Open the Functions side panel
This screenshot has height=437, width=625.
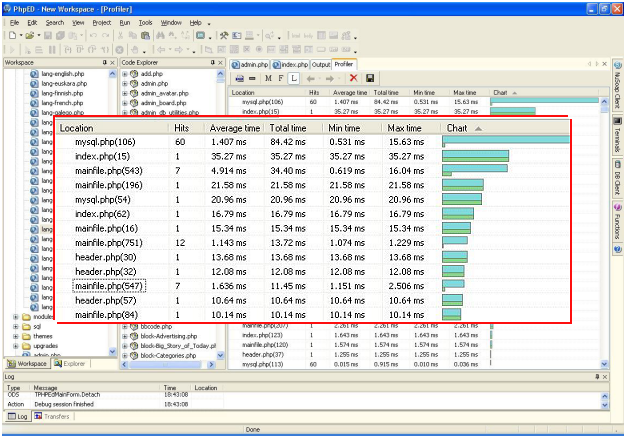coord(617,221)
